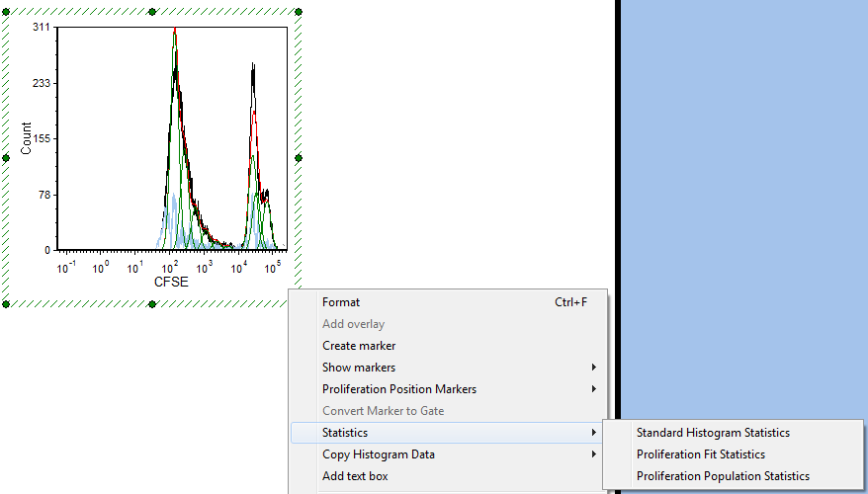868x494 pixels.
Task: Click the bottom-left handle of the histogram
Action: 6,304
